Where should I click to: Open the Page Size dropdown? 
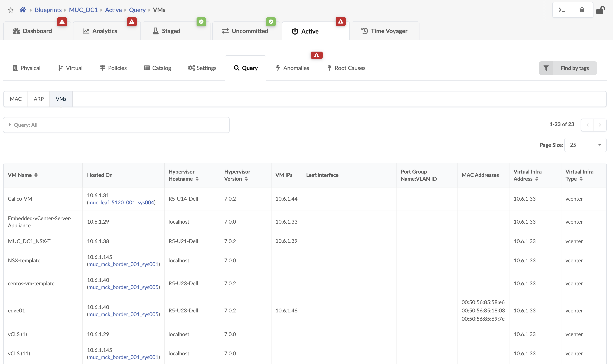[x=585, y=145]
